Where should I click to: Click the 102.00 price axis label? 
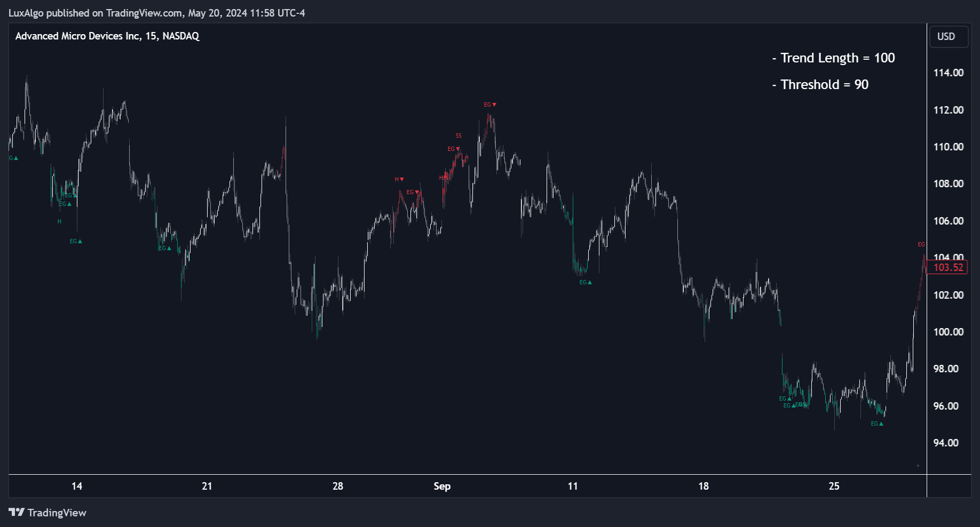pyautogui.click(x=948, y=295)
